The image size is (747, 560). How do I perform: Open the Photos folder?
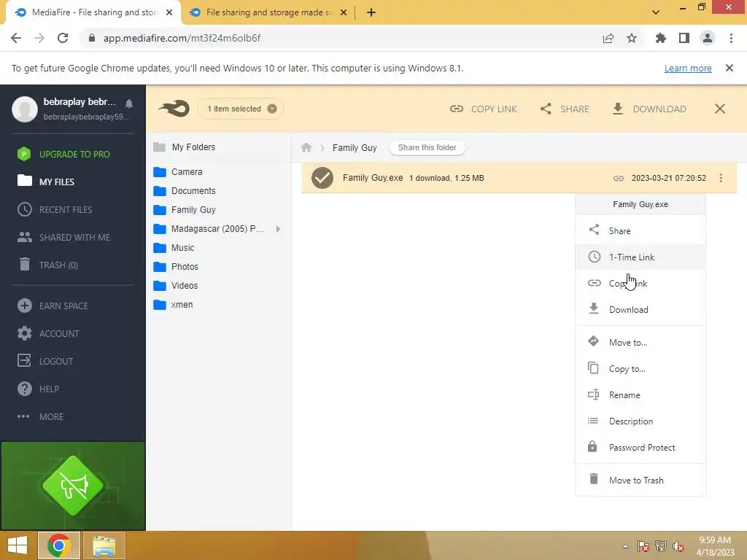(176, 267)
